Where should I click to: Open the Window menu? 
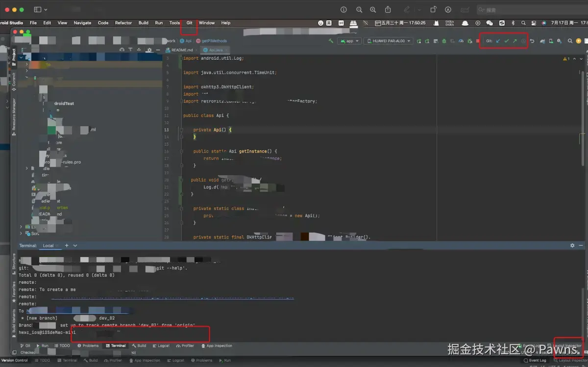click(207, 23)
